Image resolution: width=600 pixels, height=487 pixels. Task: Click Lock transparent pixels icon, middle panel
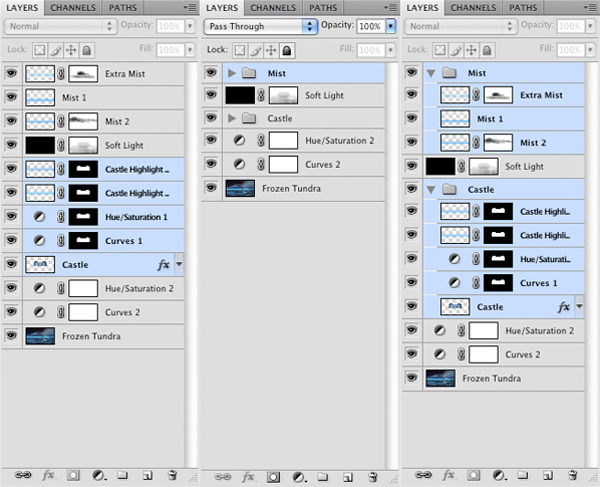click(x=240, y=50)
